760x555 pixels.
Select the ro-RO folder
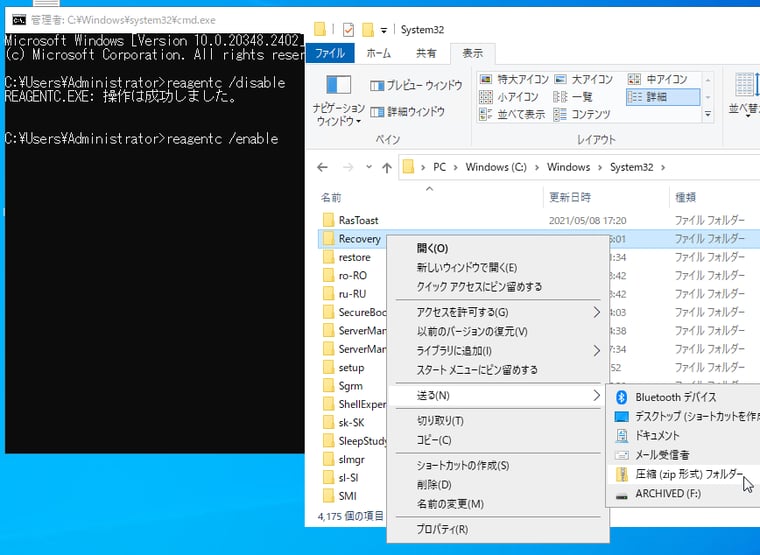pyautogui.click(x=352, y=276)
